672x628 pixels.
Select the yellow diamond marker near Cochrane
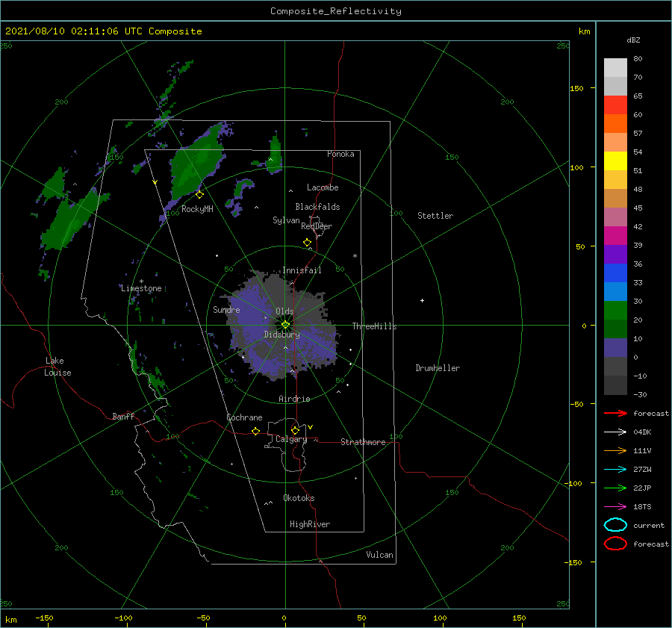click(x=255, y=431)
